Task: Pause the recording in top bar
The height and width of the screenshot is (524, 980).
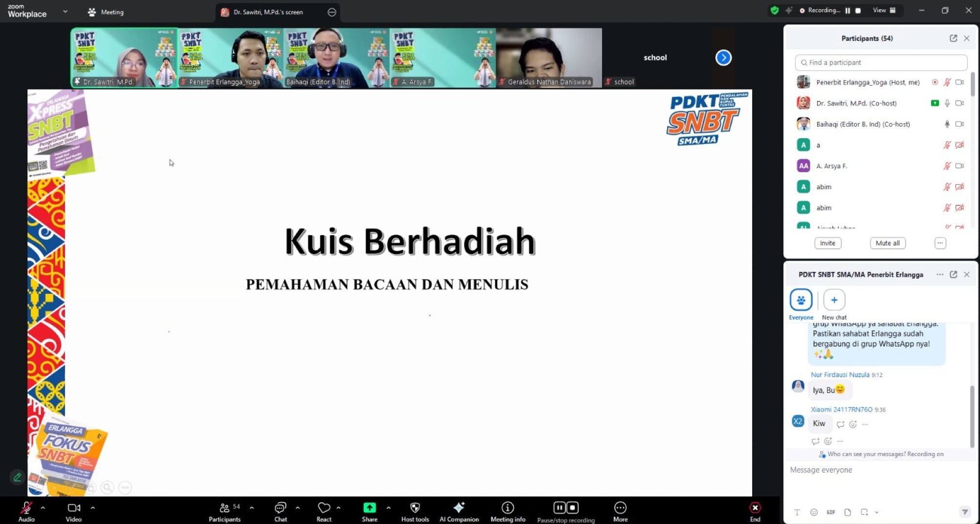Action: click(847, 10)
